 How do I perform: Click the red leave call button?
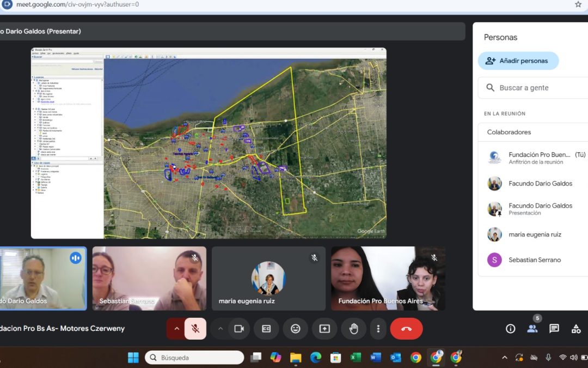406,329
